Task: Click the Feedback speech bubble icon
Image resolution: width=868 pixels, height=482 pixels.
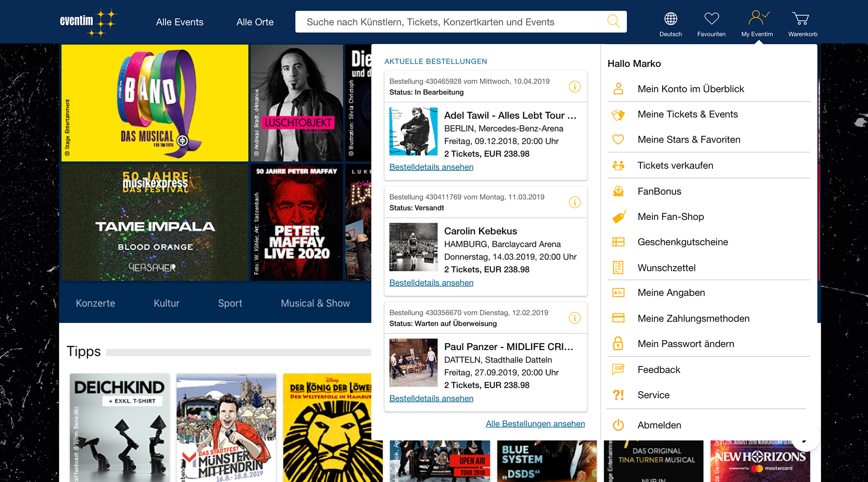Action: [x=618, y=370]
